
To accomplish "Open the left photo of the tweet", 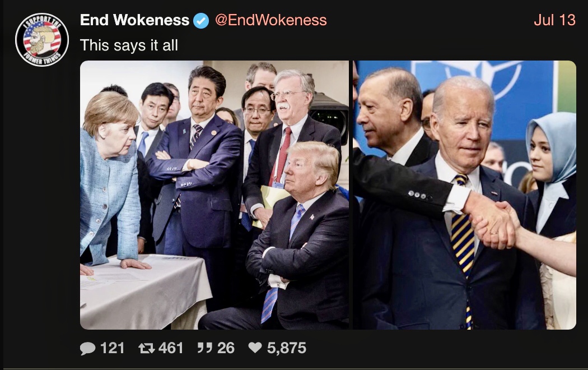I will pyautogui.click(x=214, y=195).
